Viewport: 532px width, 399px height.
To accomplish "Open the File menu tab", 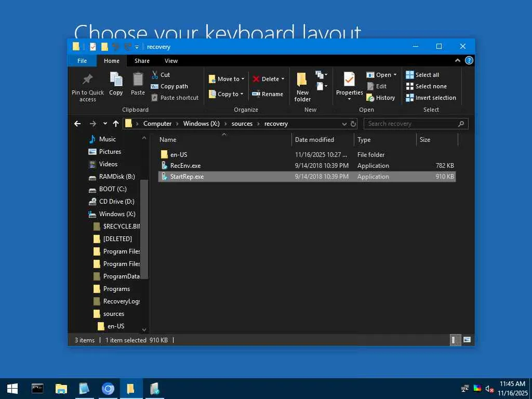I will click(x=82, y=61).
